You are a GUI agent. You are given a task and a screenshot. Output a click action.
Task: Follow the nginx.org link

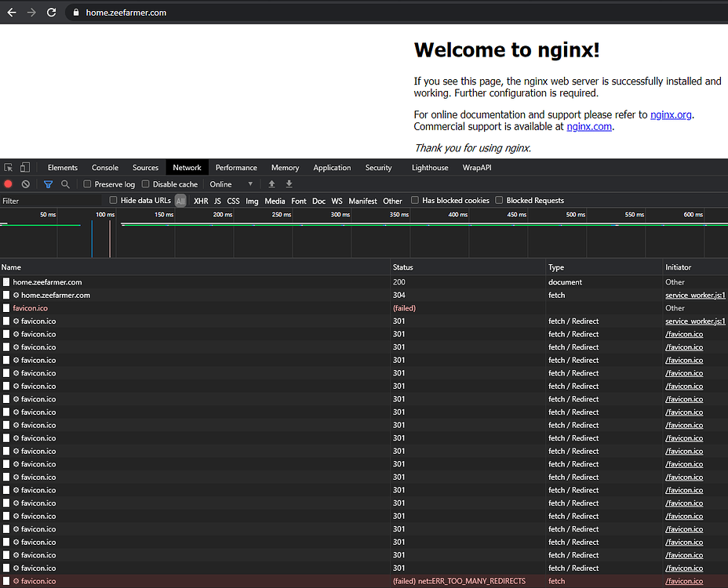tap(671, 114)
